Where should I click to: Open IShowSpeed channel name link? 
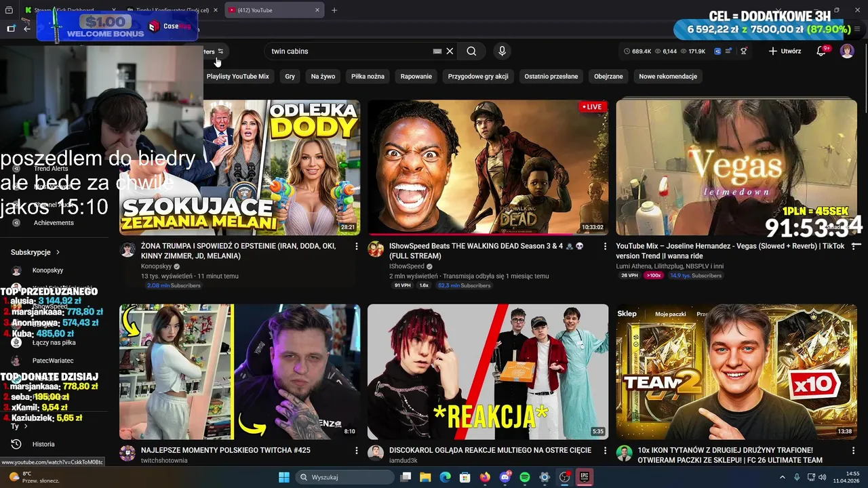[x=407, y=267]
